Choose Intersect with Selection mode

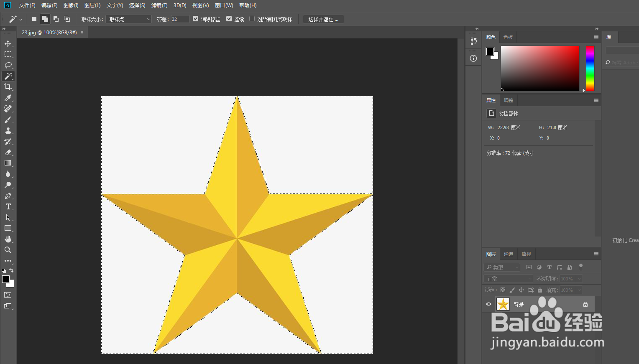tap(67, 19)
